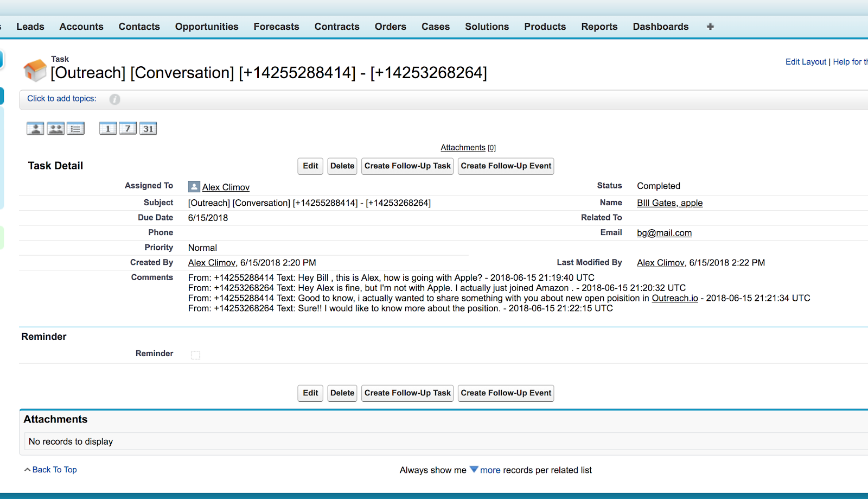Open Alex Climov in Created By field

(212, 263)
